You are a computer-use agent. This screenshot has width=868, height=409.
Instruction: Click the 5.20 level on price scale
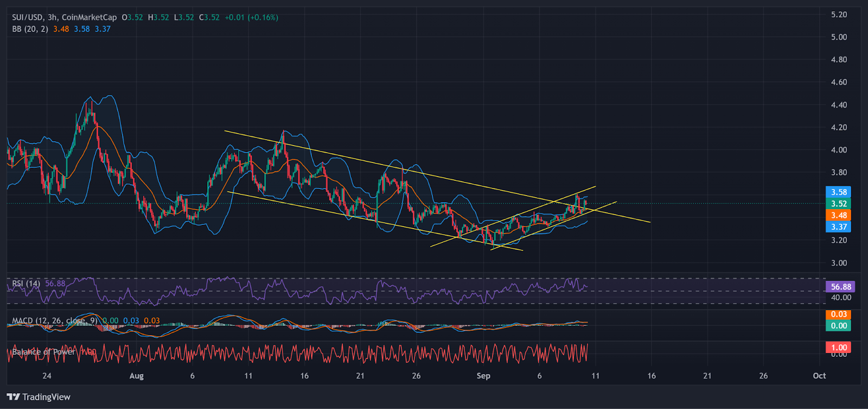(839, 15)
